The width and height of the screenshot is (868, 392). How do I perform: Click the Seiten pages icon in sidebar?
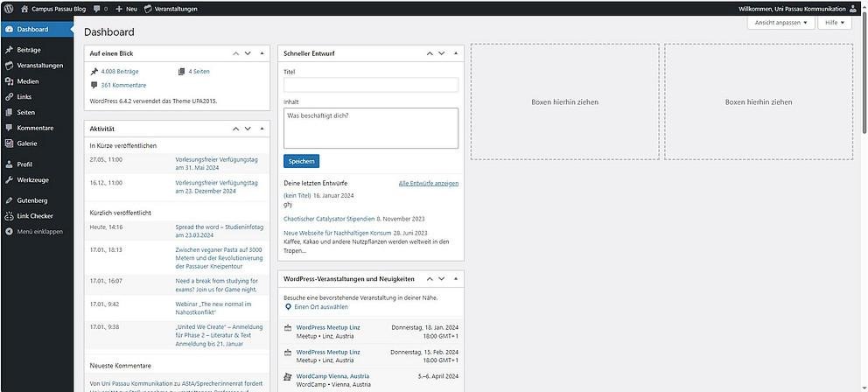9,112
